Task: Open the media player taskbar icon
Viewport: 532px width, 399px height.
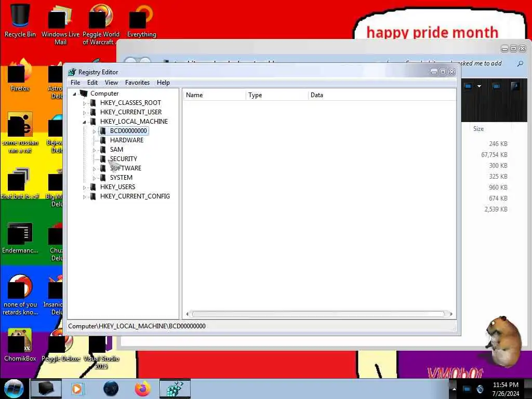Action: (x=77, y=389)
